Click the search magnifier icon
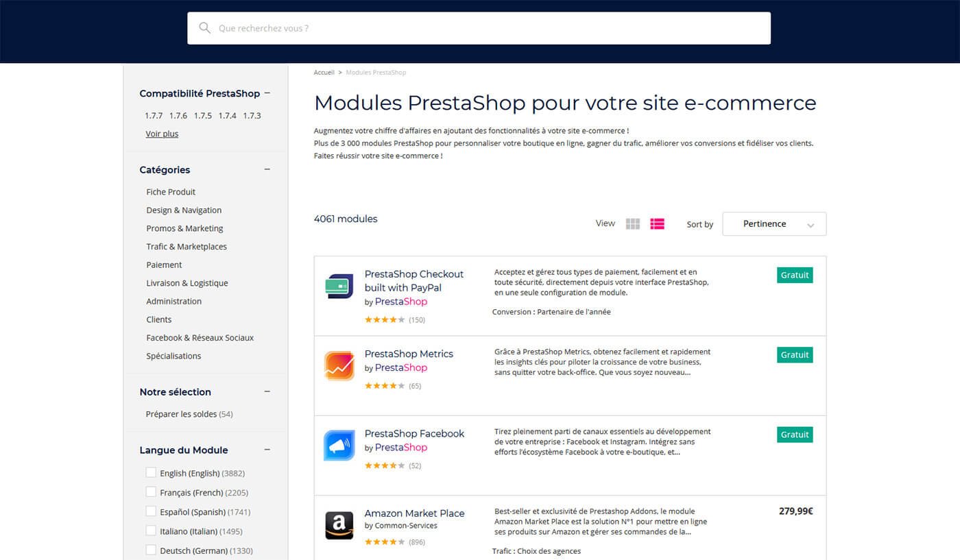Viewport: 960px width, 560px height. click(204, 28)
